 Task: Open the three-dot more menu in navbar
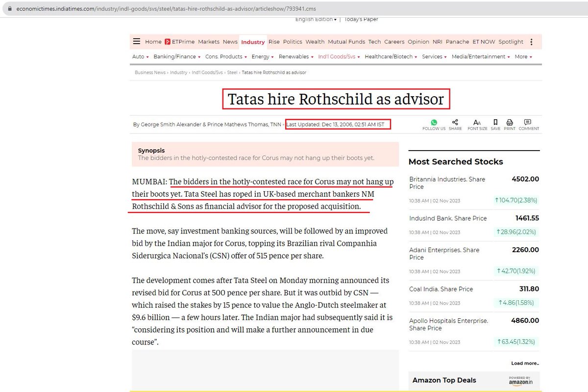(531, 42)
